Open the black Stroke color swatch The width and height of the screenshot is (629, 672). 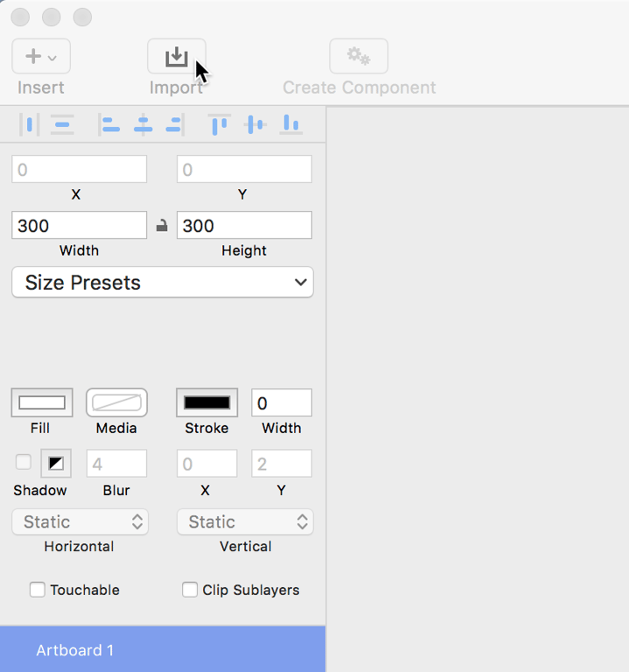[x=206, y=402]
